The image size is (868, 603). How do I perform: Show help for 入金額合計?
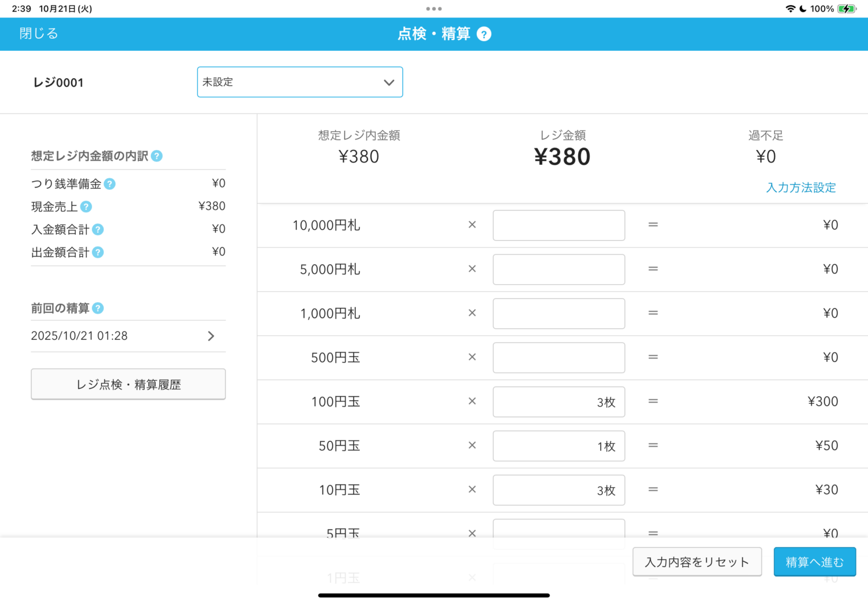[98, 230]
